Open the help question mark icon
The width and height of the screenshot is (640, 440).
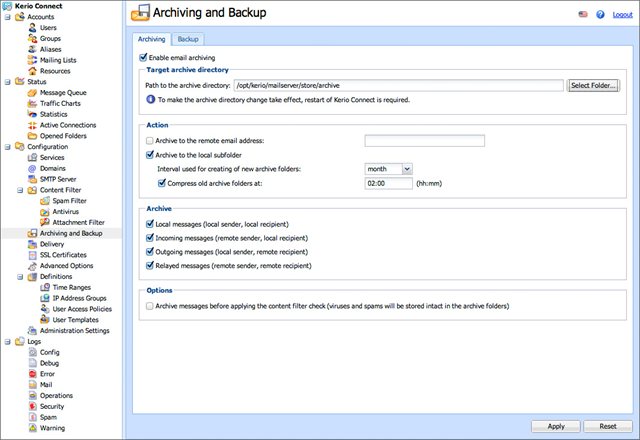pos(600,14)
